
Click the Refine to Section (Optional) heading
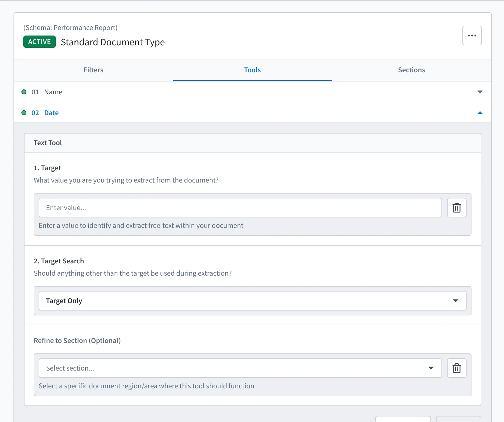coord(77,341)
